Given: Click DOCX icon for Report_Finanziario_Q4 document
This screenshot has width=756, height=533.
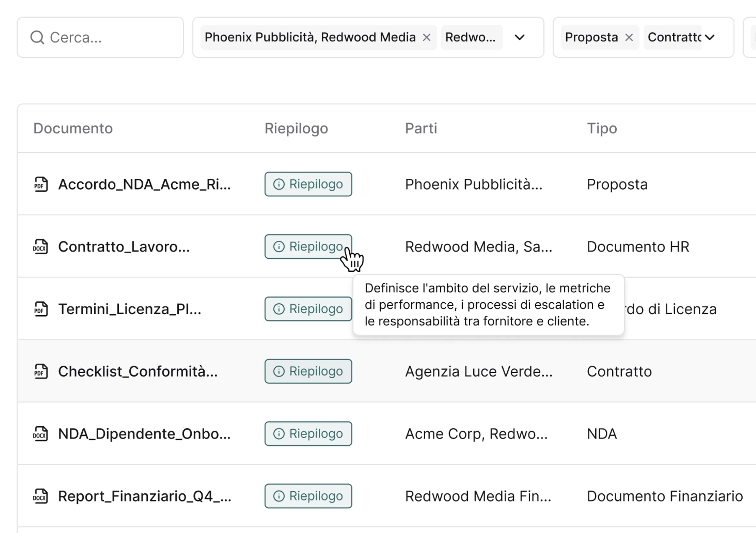Looking at the screenshot, I should pyautogui.click(x=40, y=496).
